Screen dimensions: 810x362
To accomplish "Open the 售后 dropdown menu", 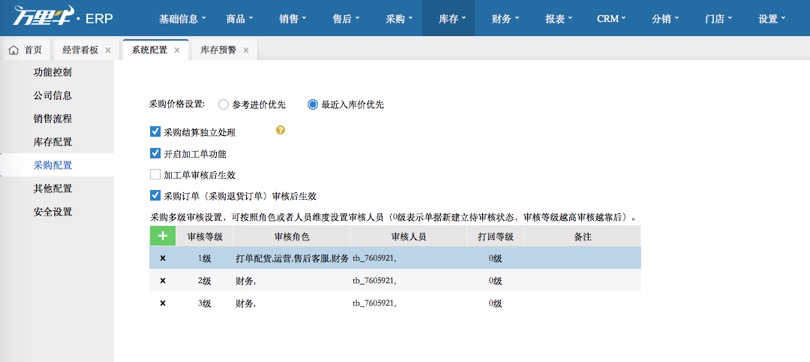I will 346,19.
